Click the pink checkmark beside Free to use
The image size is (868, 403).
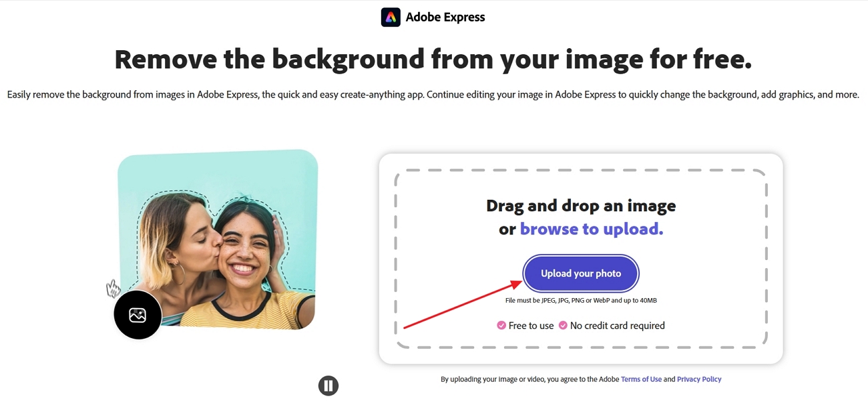[501, 325]
